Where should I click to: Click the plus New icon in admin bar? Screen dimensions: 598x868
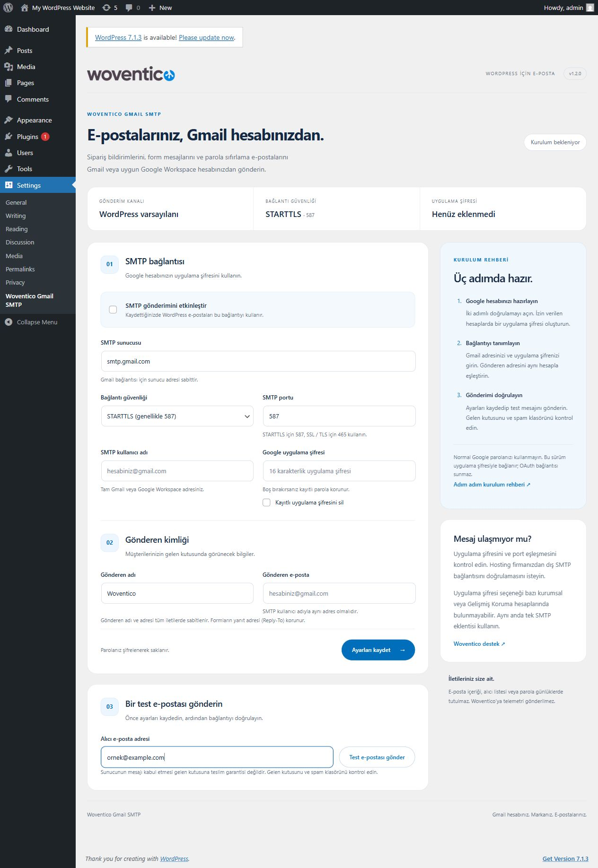[152, 8]
